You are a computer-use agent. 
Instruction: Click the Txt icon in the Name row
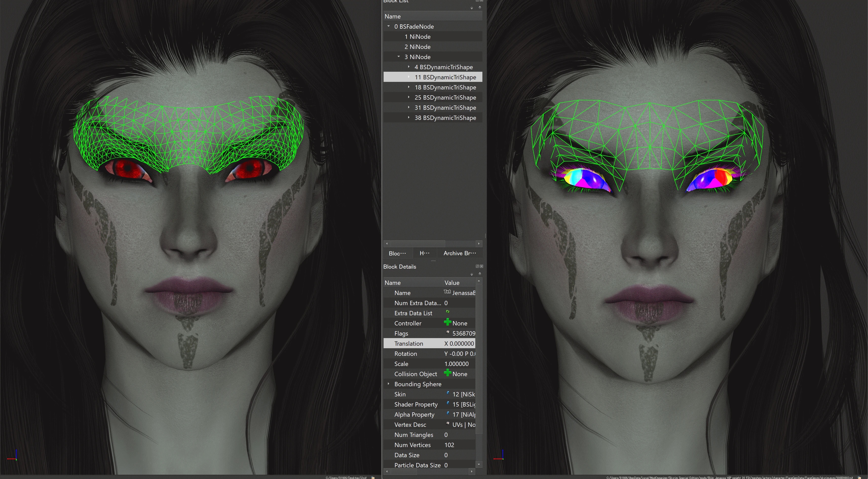447,292
